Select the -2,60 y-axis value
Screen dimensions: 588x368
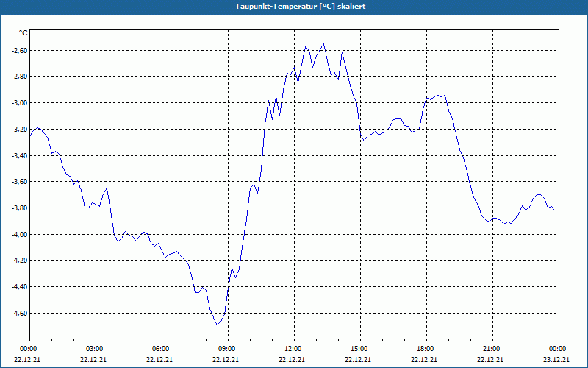click(x=18, y=50)
